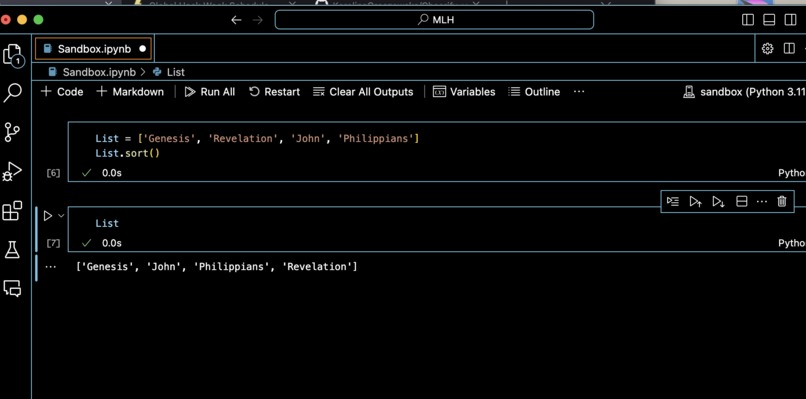Open notebook settings gear icon
806x399 pixels.
pyautogui.click(x=767, y=49)
